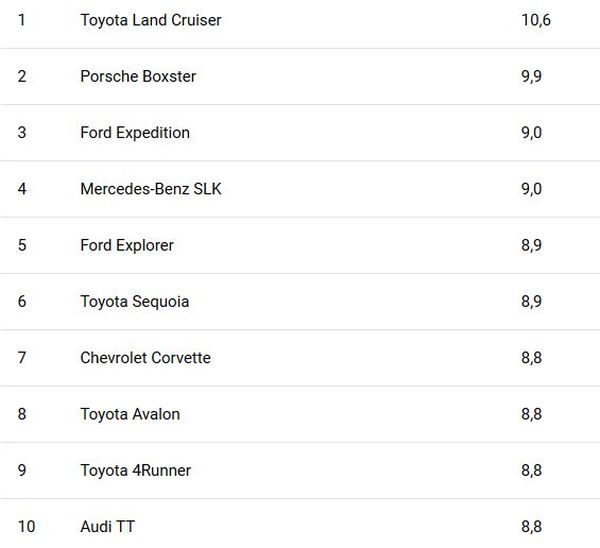Click the 10,6 value for Land Cruiser
Screen dimensions: 600x548
[x=536, y=20]
